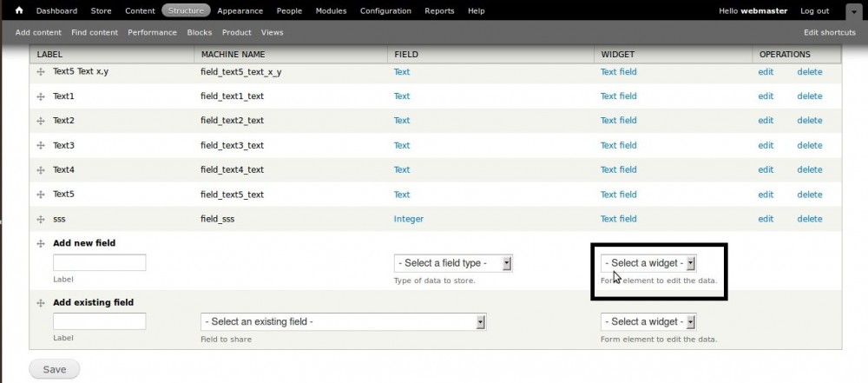This screenshot has width=868, height=383.
Task: Open the Select a field type dropdown
Action: pos(453,263)
